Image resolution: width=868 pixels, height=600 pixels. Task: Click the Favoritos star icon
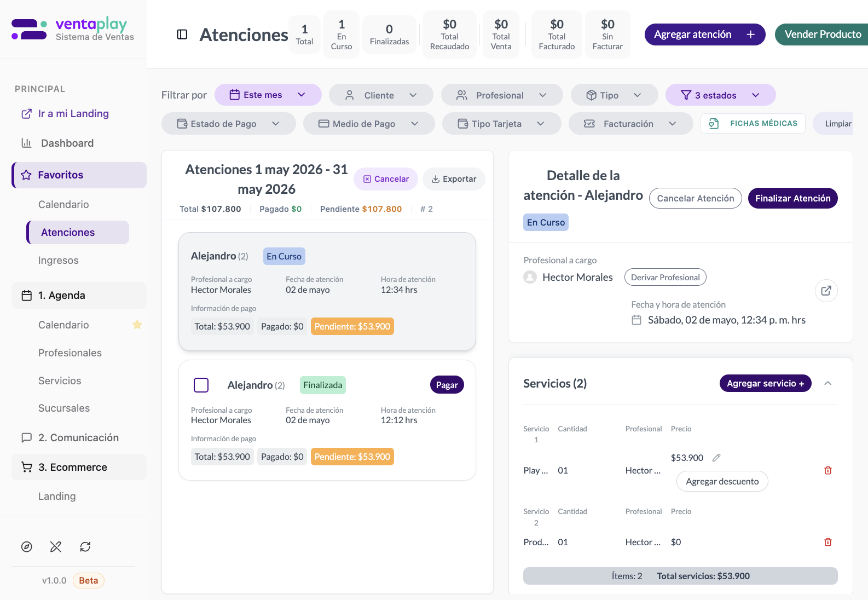pos(26,175)
